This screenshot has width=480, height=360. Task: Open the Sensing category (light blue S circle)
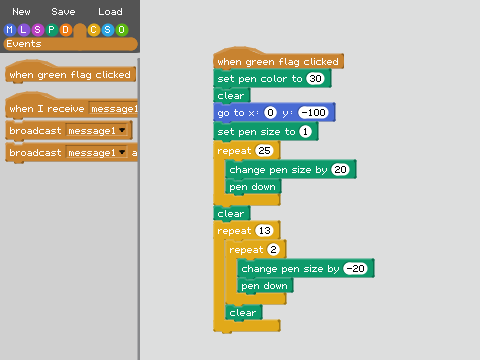coord(108,30)
